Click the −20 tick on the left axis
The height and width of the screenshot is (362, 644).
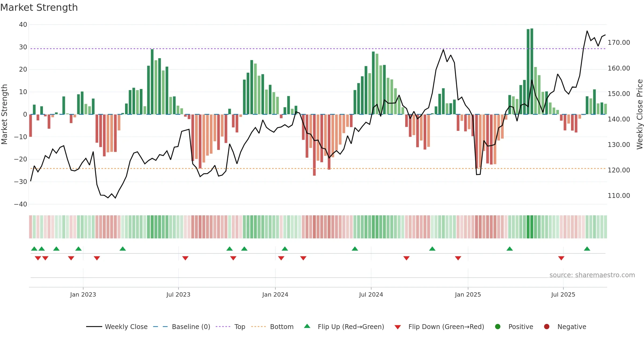click(x=21, y=159)
